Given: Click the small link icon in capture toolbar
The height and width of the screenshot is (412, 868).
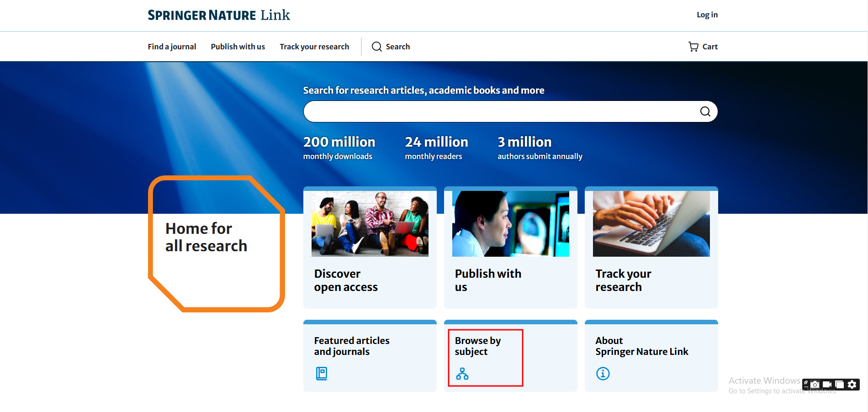Looking at the screenshot, I should pos(806,383).
